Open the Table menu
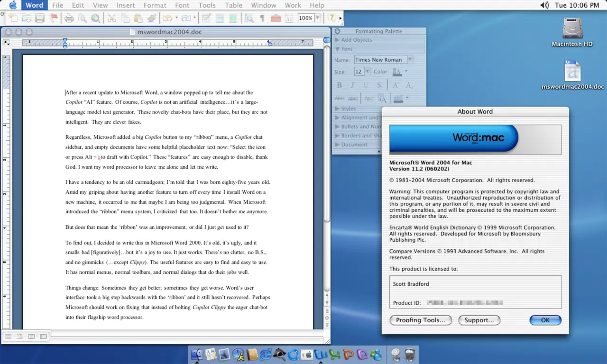607x364 pixels. coord(234,5)
